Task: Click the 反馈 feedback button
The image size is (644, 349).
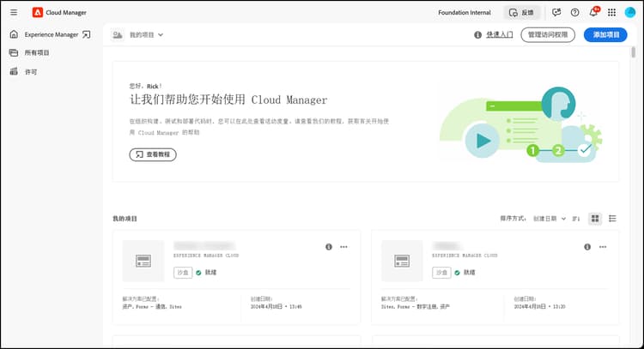Action: (x=521, y=12)
